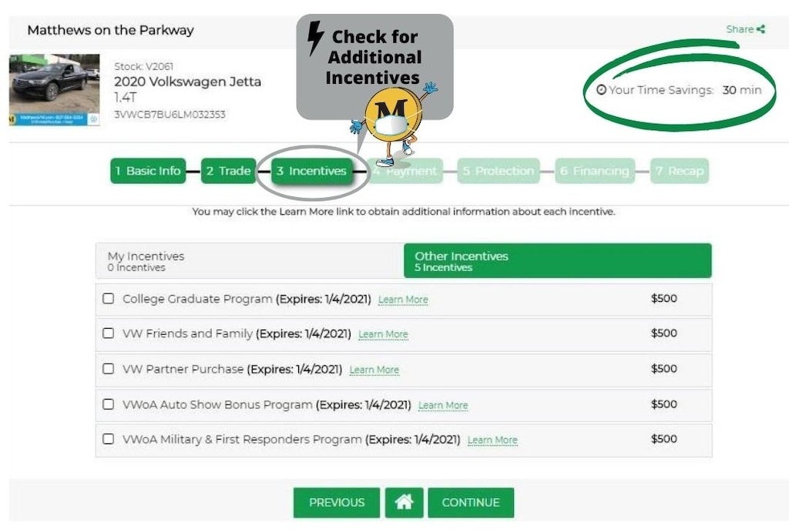Check the VWoA Auto Show Bonus Program

coord(108,404)
